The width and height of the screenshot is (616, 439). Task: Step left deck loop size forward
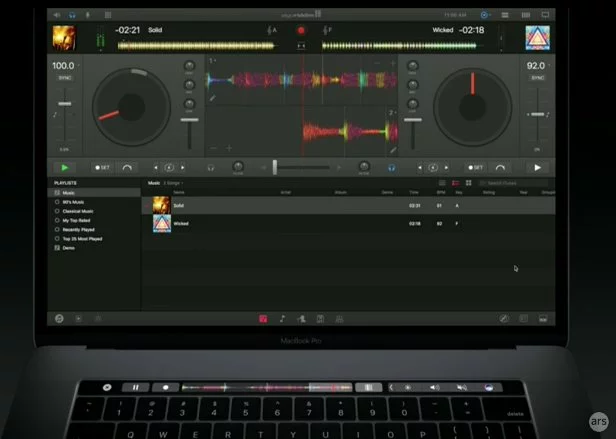[183, 168]
